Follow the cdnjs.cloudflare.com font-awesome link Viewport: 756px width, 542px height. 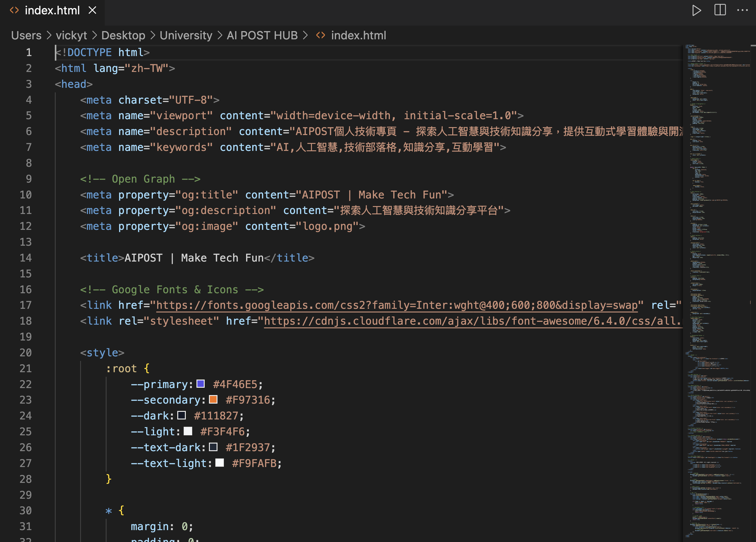pyautogui.click(x=473, y=321)
